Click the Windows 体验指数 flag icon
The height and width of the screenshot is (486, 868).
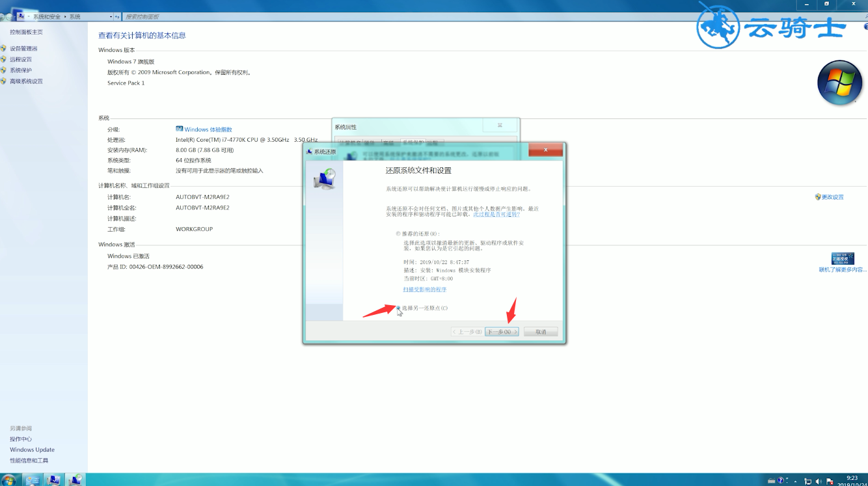180,129
